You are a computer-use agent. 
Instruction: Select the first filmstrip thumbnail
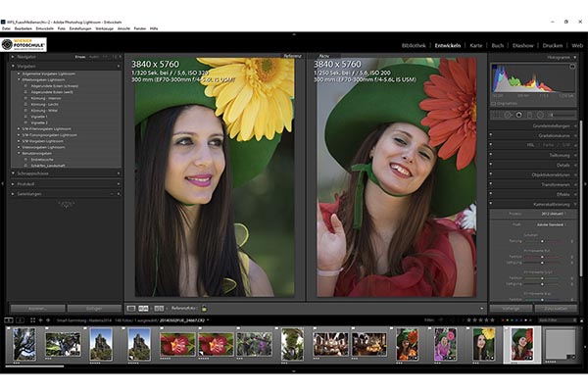(x=24, y=344)
